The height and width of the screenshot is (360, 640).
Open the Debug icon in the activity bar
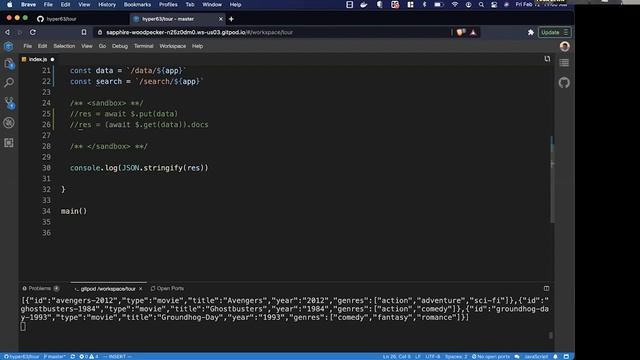9,123
